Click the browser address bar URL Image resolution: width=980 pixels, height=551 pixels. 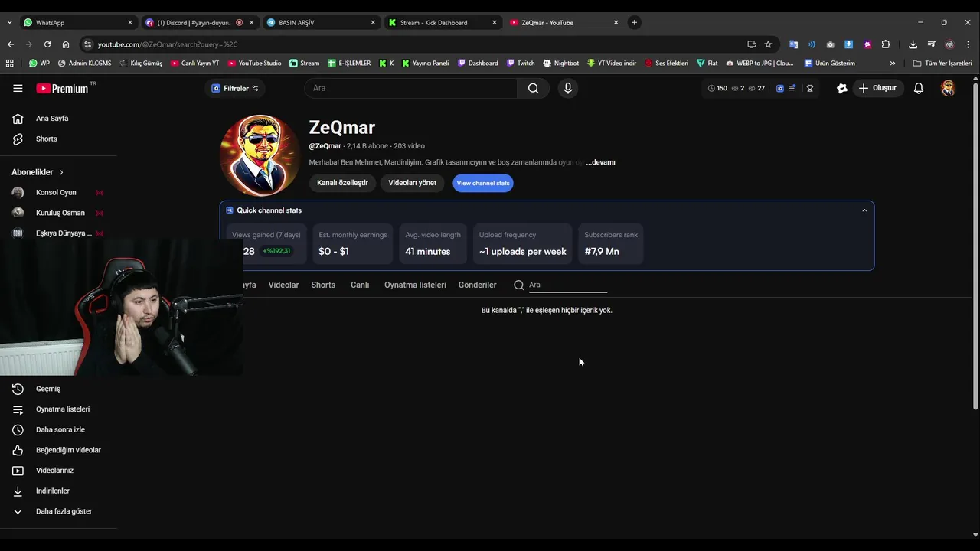tap(168, 44)
